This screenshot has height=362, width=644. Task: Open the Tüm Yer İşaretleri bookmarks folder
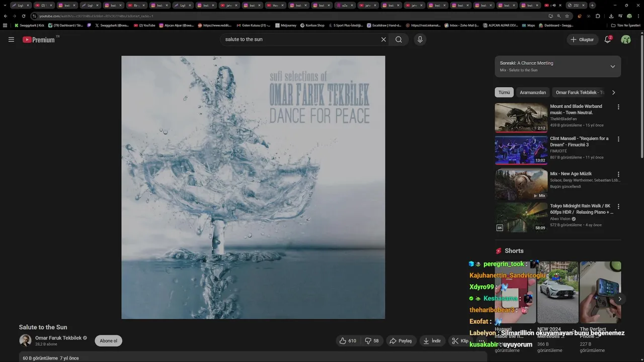pyautogui.click(x=626, y=25)
